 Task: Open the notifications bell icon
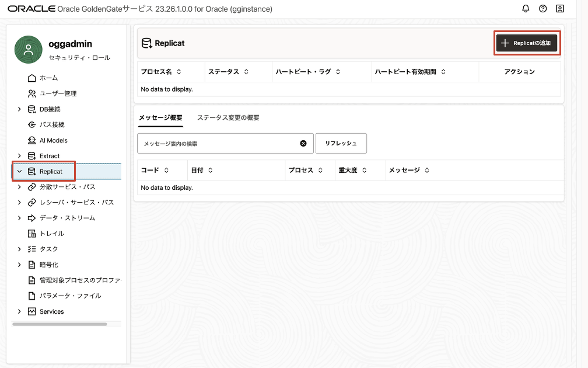pyautogui.click(x=526, y=9)
